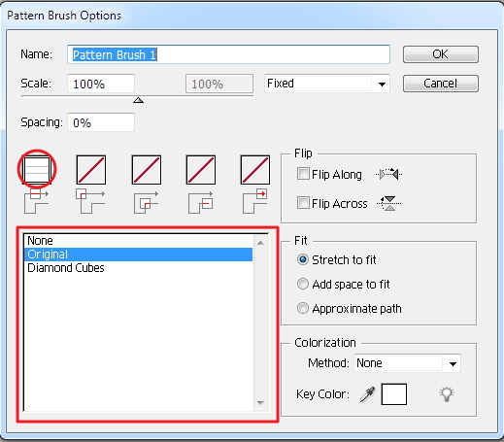This screenshot has height=442, width=504.
Task: Click the Key Color swatch
Action: pos(394,394)
